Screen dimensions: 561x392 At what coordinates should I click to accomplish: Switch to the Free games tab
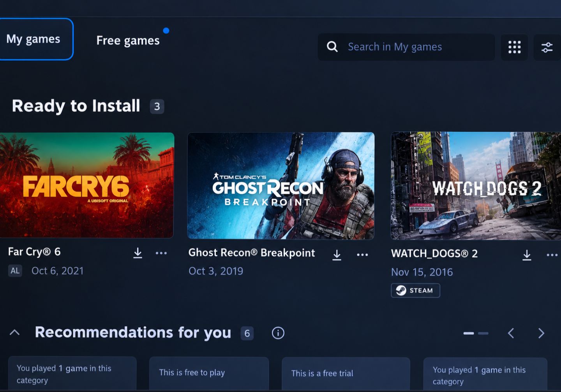tap(128, 40)
